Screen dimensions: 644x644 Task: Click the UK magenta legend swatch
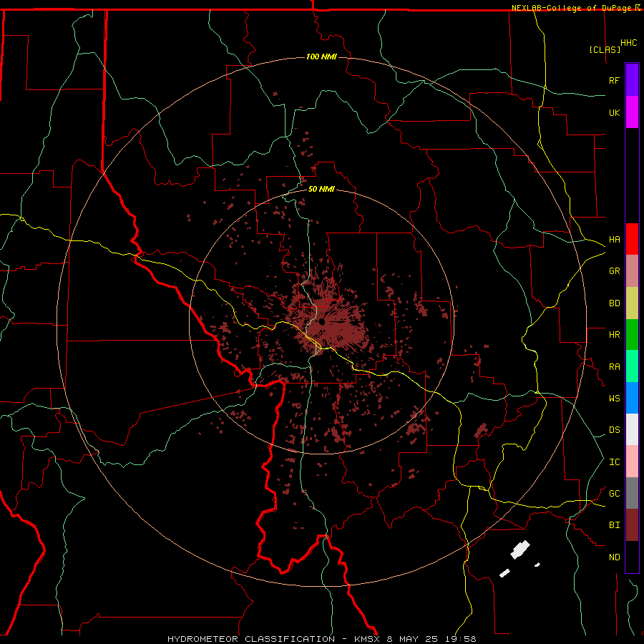pos(632,112)
